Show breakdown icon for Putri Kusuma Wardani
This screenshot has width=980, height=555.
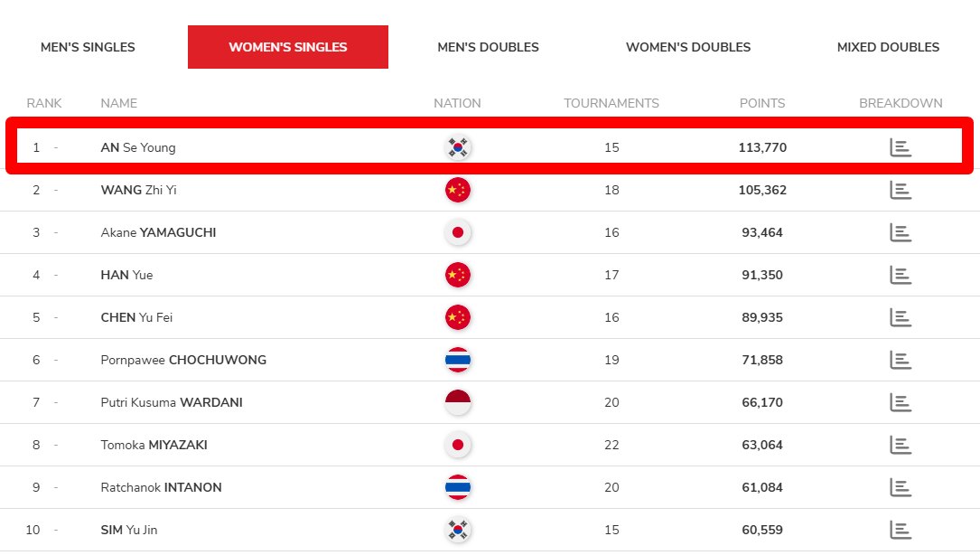tap(901, 402)
